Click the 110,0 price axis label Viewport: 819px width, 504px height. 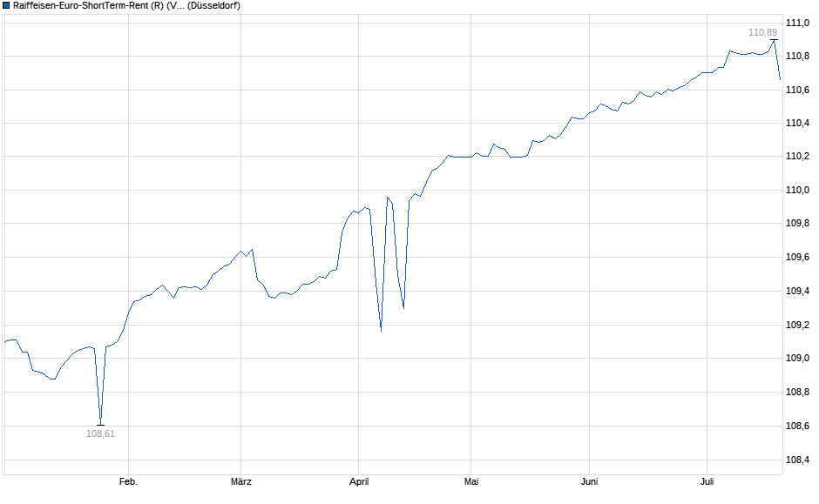click(797, 191)
